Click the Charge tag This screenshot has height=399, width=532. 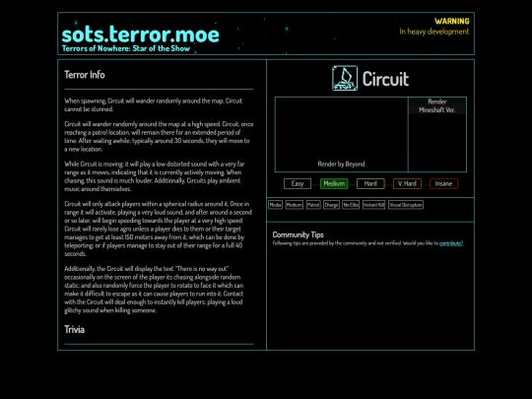point(331,205)
